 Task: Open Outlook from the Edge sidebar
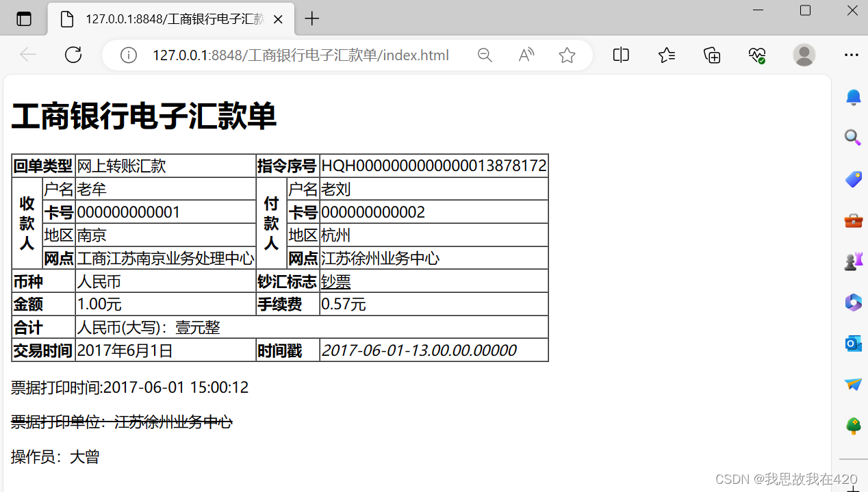[x=852, y=344]
